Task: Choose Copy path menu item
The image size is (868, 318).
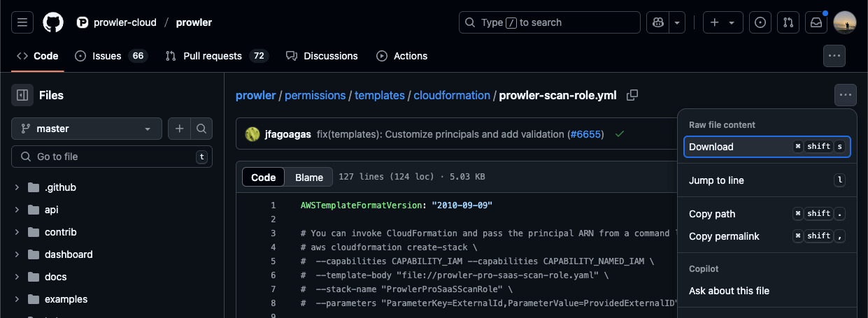Action: tap(767, 214)
